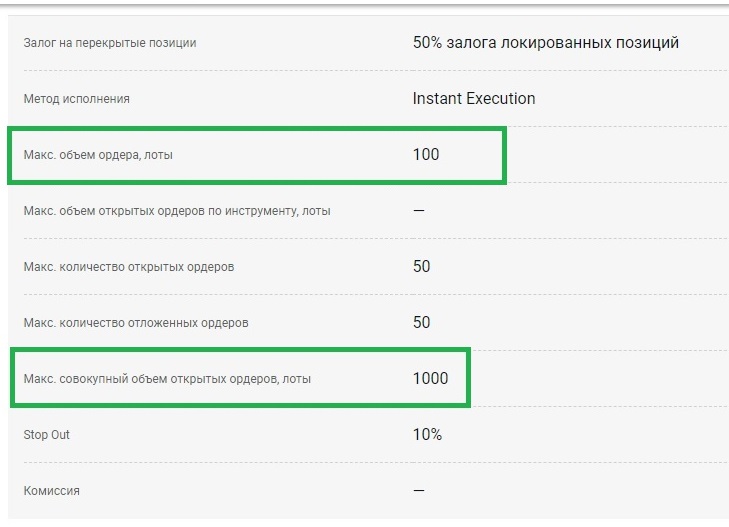Click the dash value for per-instrument open volume
Screen dimensions: 729x527
pos(419,211)
